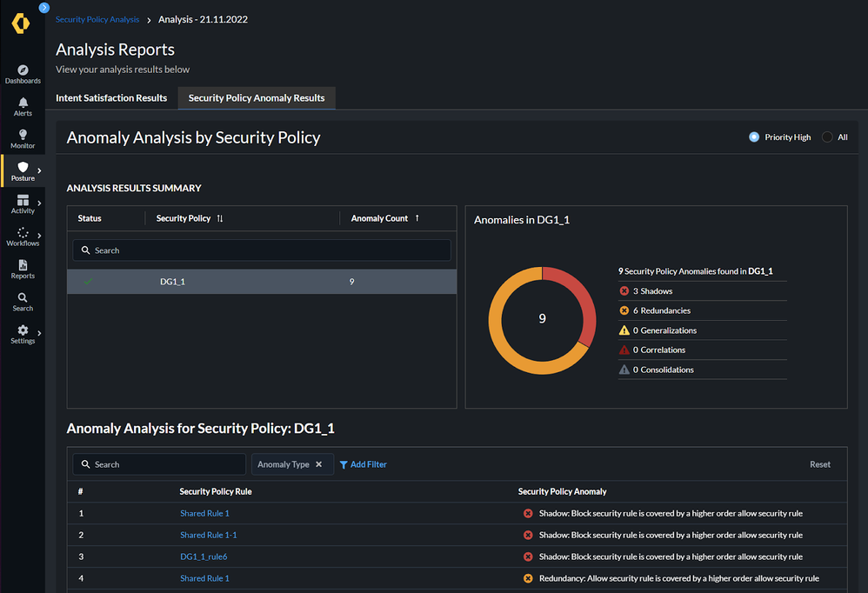Switch to Intent Satisfaction Results tab
Viewport: 868px width, 593px height.
click(111, 98)
